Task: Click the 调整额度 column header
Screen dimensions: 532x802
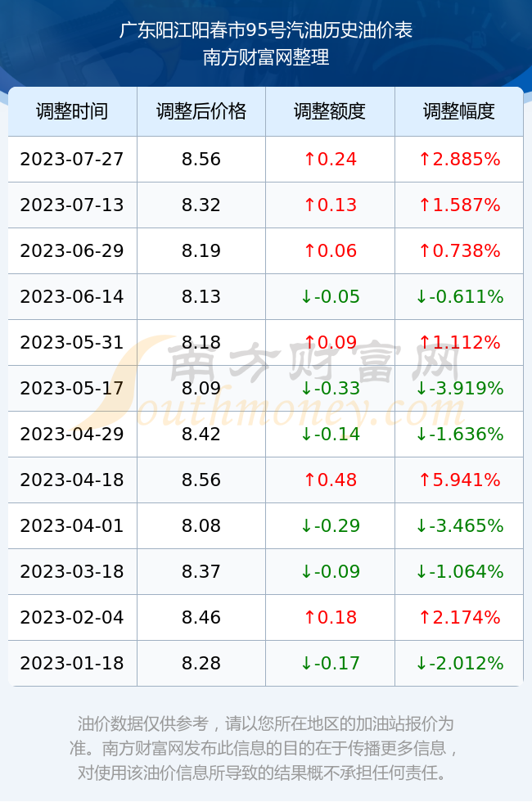Action: [330, 111]
